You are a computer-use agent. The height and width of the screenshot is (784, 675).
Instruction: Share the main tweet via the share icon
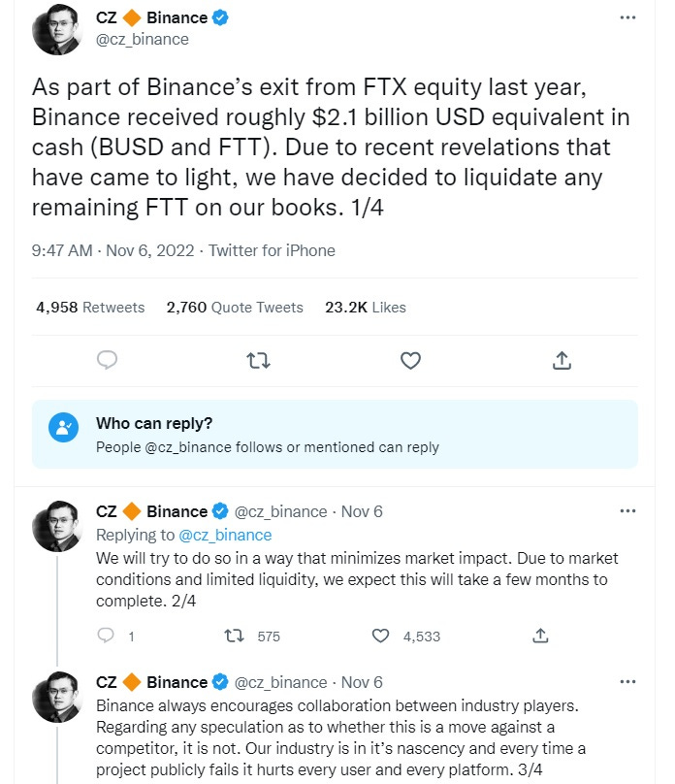[x=561, y=360]
